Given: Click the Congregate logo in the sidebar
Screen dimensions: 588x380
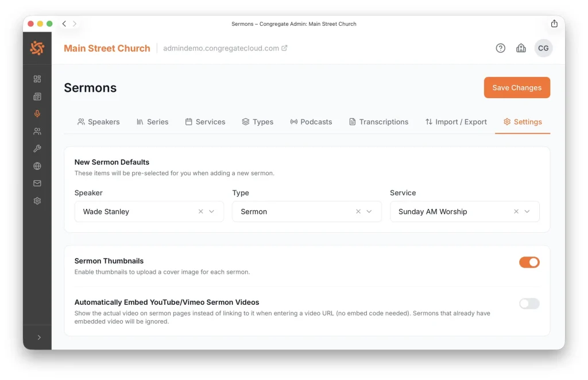Looking at the screenshot, I should (x=37, y=48).
